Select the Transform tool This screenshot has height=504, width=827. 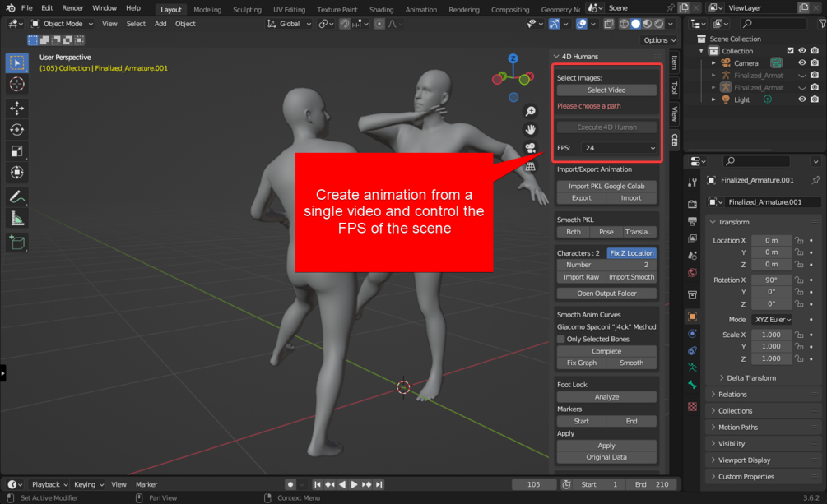[17, 173]
